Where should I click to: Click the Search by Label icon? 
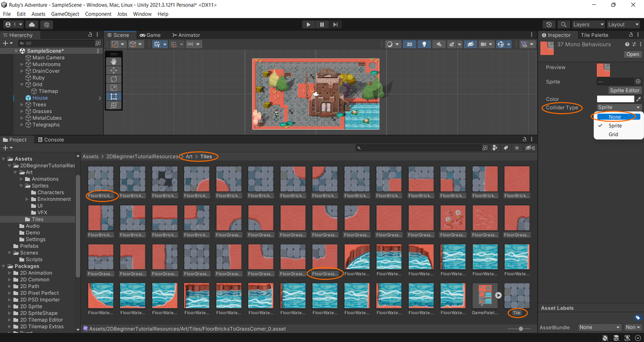505,148
